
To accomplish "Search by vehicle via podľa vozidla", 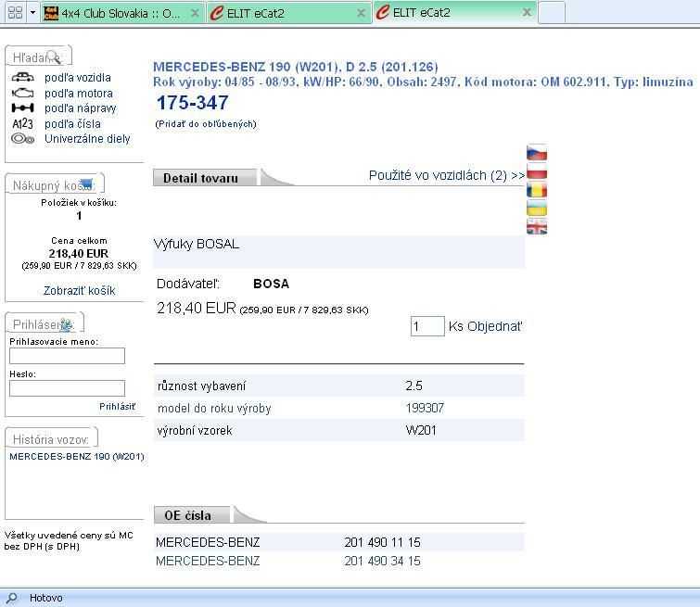I will pos(78,78).
